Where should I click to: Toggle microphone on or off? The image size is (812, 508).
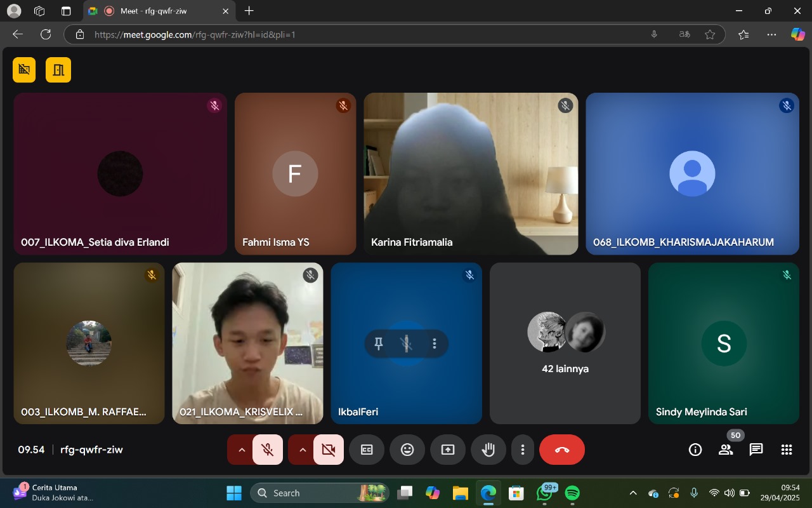(x=268, y=450)
